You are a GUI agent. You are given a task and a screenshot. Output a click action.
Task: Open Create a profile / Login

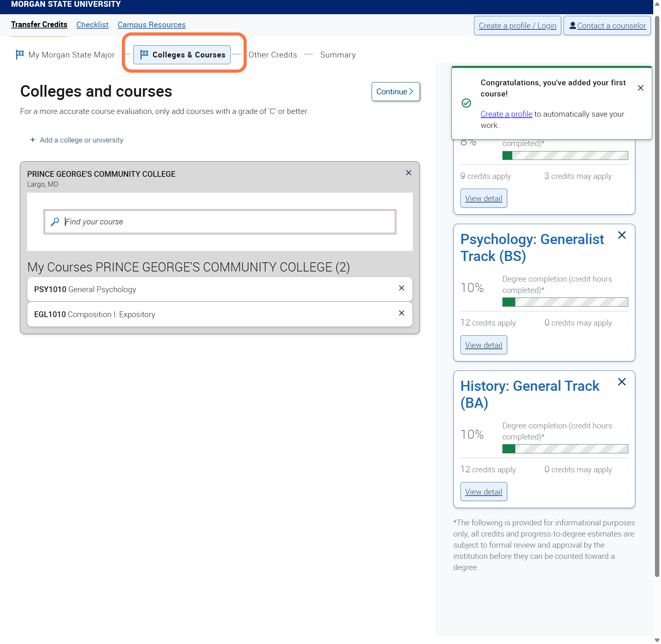tap(517, 25)
